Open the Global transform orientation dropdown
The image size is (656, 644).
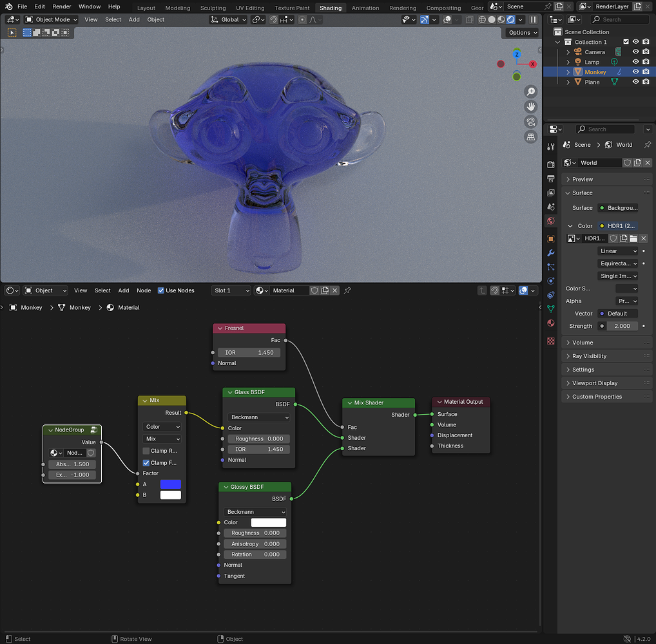(228, 20)
